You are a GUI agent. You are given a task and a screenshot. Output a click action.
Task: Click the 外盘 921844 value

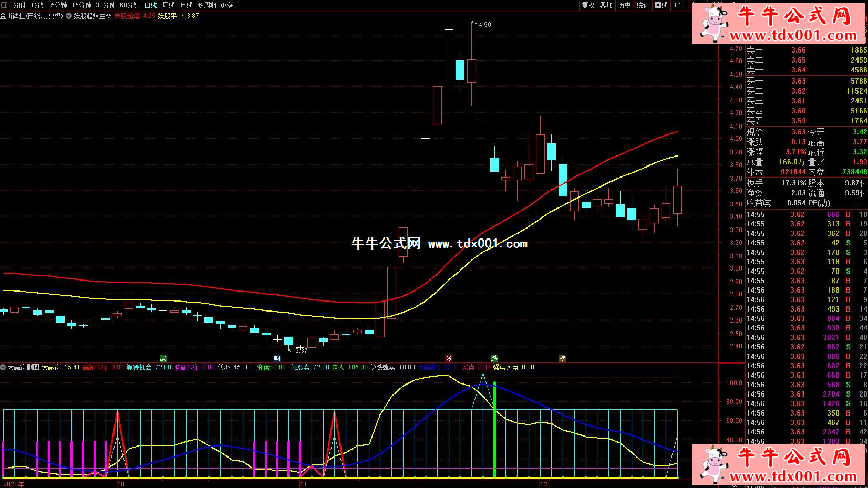(793, 172)
